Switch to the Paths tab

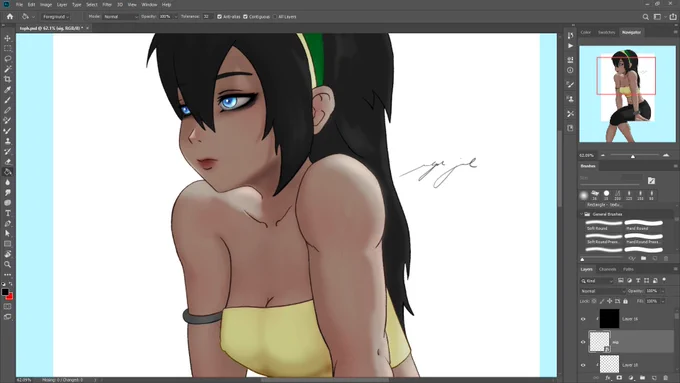pos(628,269)
